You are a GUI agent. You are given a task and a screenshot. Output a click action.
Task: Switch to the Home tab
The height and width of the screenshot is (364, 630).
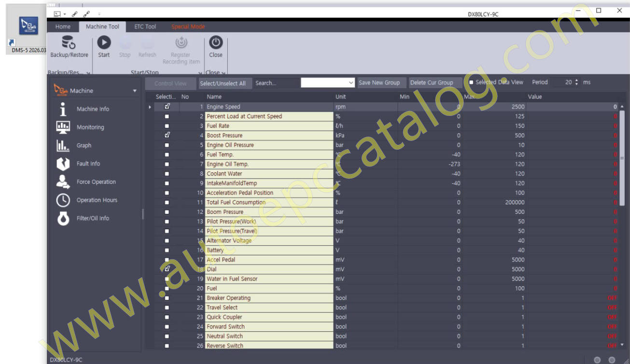pos(63,27)
